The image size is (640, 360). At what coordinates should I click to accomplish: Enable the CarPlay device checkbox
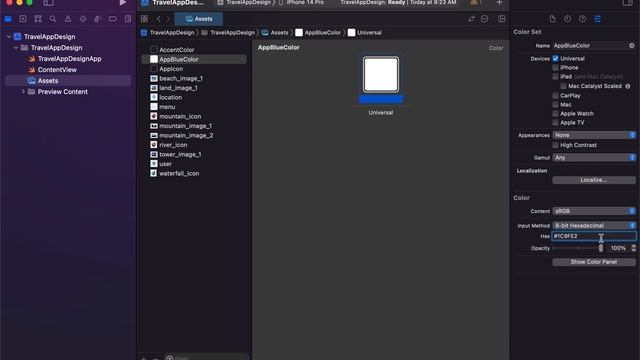[556, 96]
